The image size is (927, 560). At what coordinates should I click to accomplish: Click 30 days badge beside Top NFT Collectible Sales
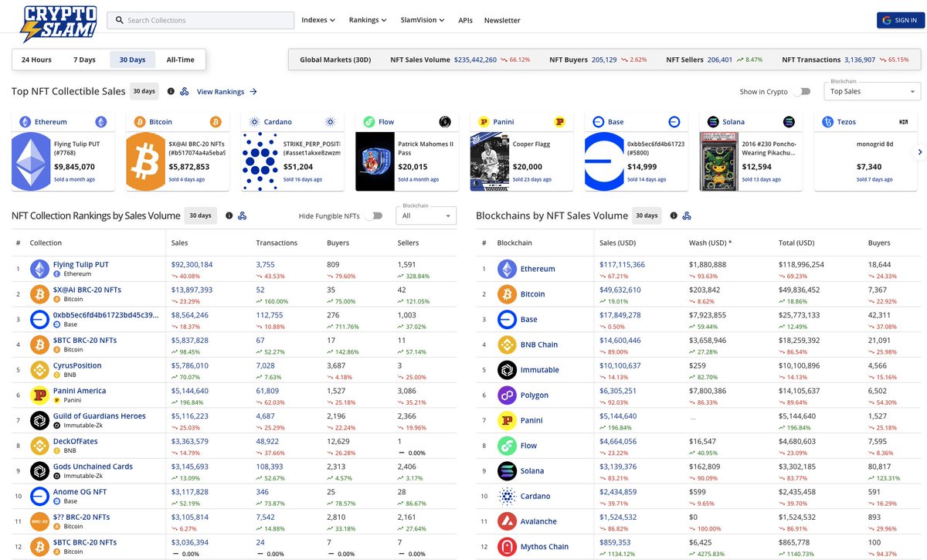click(144, 91)
